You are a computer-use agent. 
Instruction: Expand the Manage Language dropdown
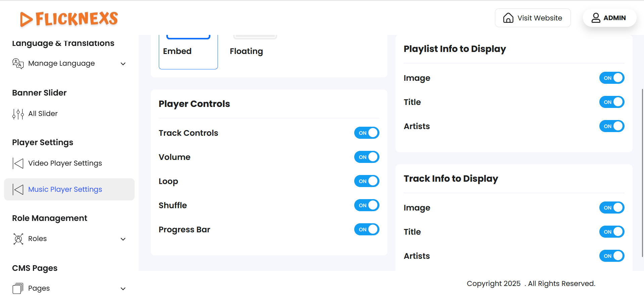123,64
